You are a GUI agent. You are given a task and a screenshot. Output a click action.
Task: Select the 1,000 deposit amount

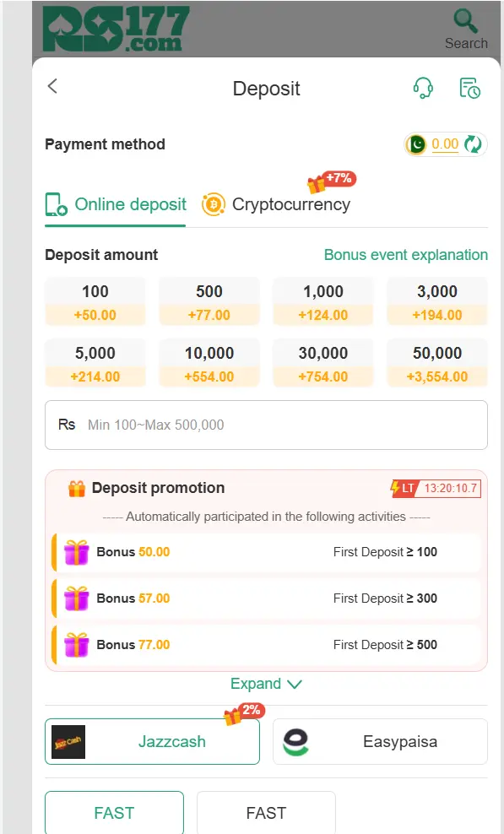pos(322,301)
